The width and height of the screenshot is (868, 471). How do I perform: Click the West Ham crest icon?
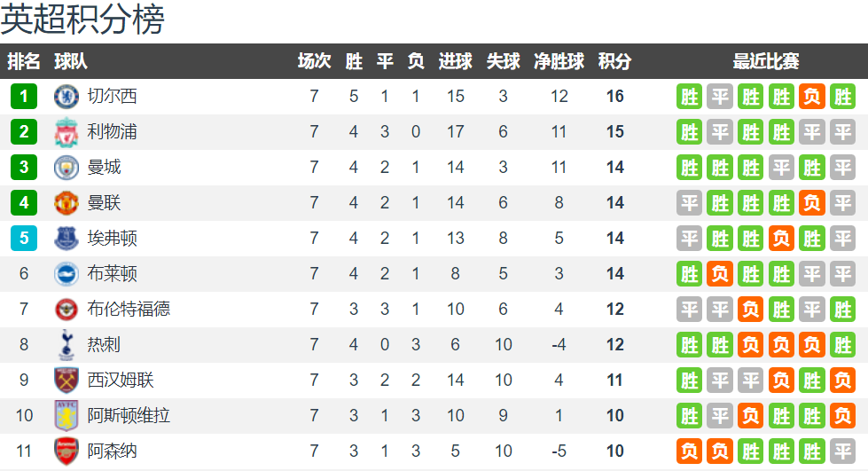[x=66, y=381]
